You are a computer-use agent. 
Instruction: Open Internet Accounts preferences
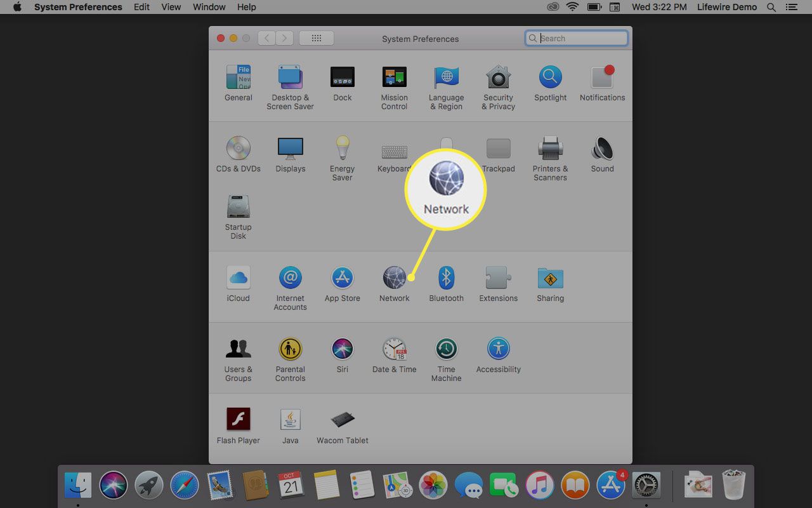tap(291, 288)
